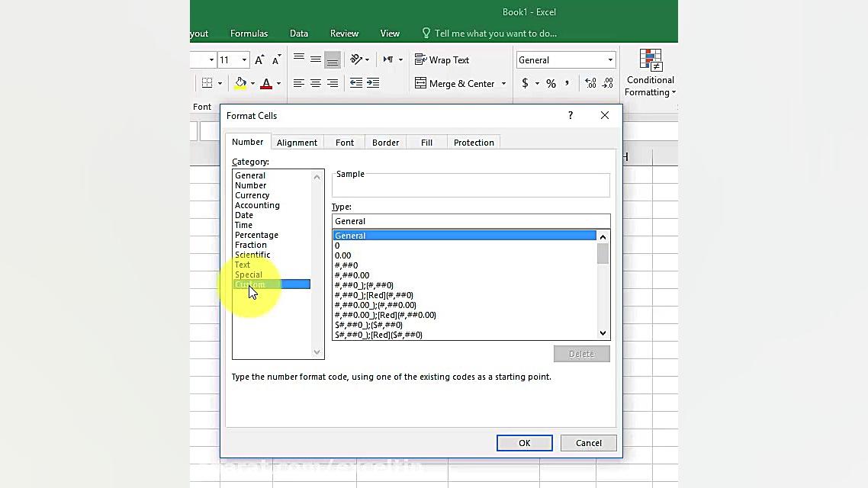Apply accounting dollar number format

click(x=525, y=84)
